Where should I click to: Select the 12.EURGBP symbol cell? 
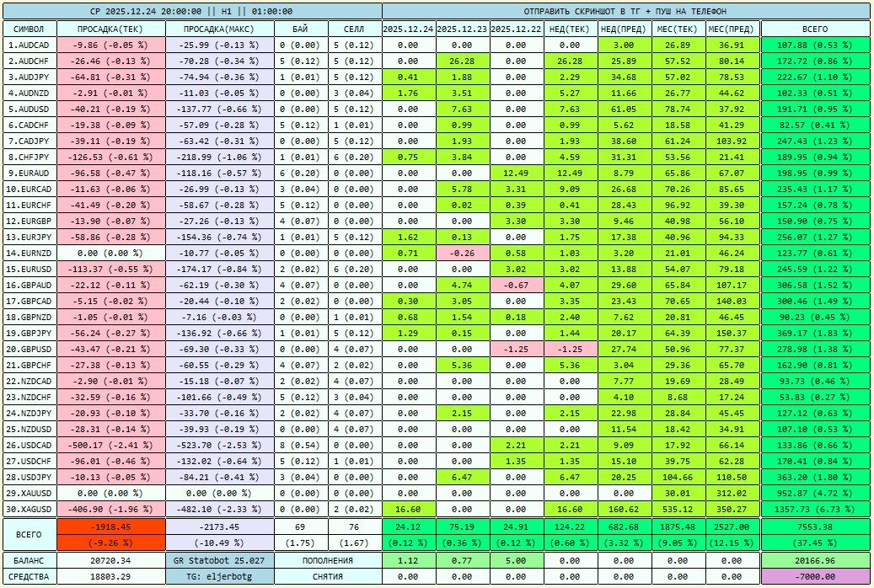tap(29, 222)
